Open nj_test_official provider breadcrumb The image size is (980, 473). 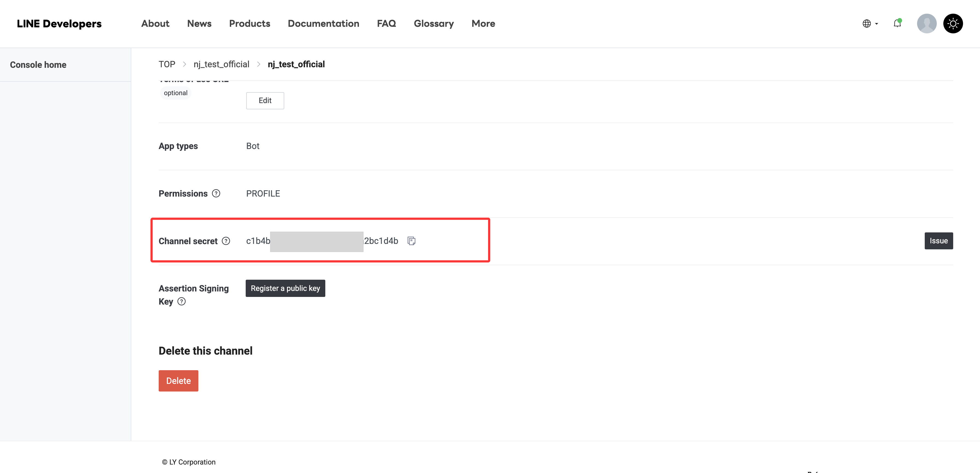click(x=221, y=64)
